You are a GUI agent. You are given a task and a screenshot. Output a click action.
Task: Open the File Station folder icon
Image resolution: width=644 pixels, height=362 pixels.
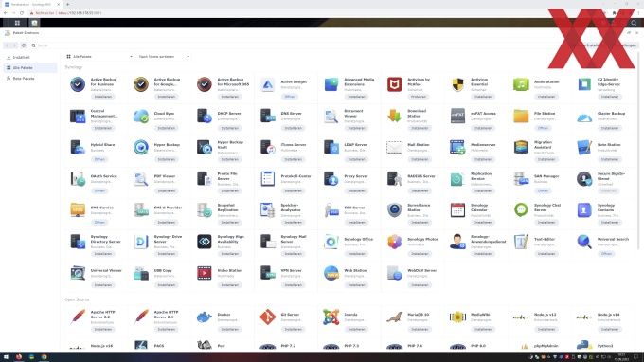tap(521, 116)
